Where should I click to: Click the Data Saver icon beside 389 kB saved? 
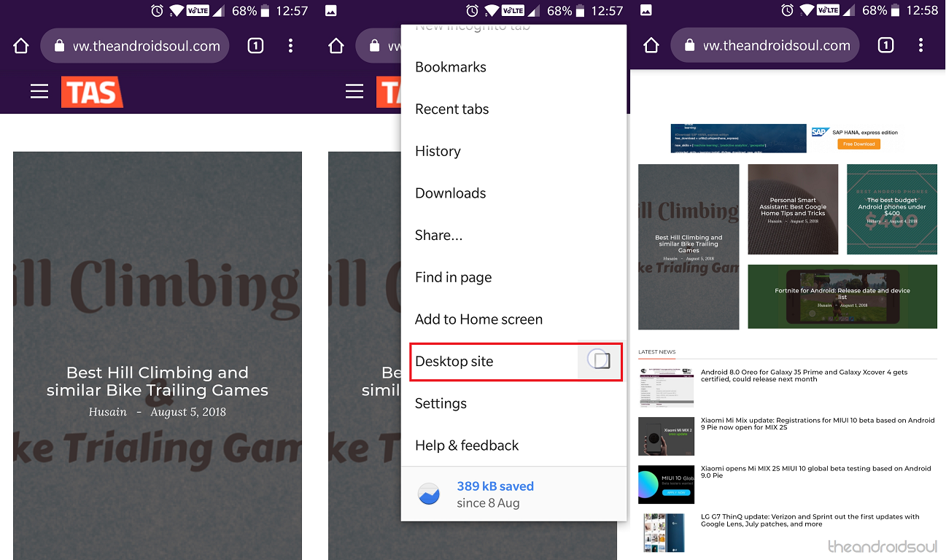429,494
